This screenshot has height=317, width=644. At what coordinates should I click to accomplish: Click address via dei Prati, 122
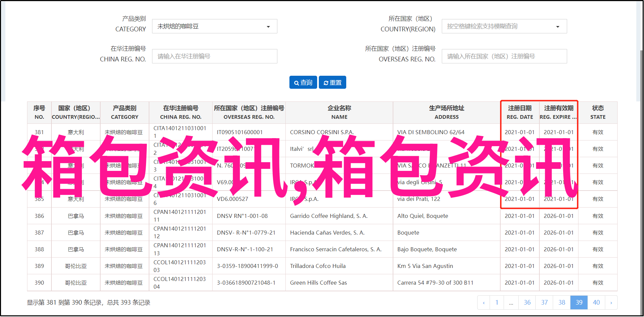(419, 199)
